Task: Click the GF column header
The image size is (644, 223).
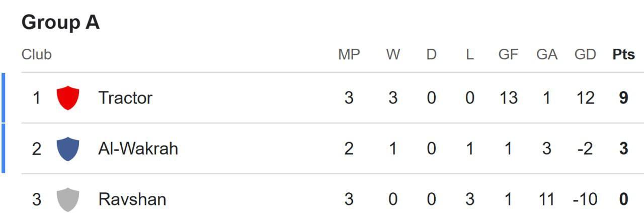Action: [x=508, y=54]
